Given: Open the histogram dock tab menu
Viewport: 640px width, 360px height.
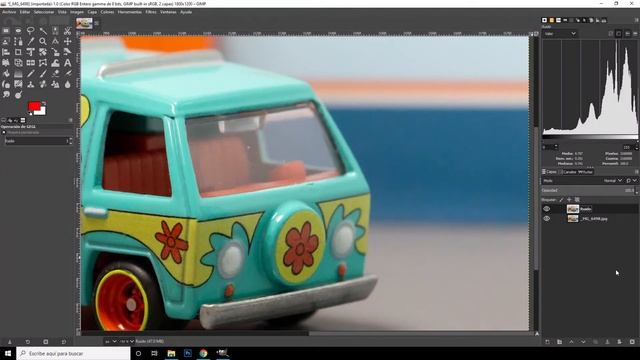Looking at the screenshot, I should click(636, 20).
